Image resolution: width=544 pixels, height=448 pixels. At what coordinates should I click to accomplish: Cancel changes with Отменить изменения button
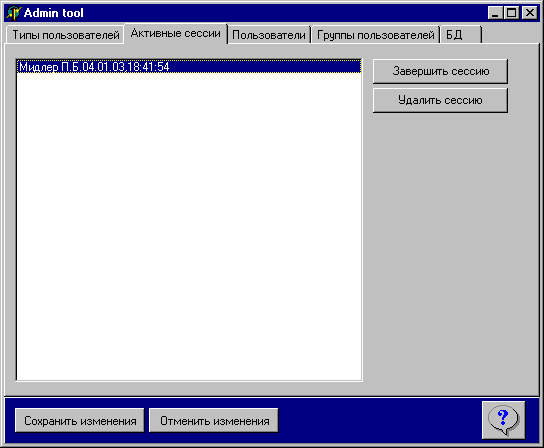coord(214,421)
